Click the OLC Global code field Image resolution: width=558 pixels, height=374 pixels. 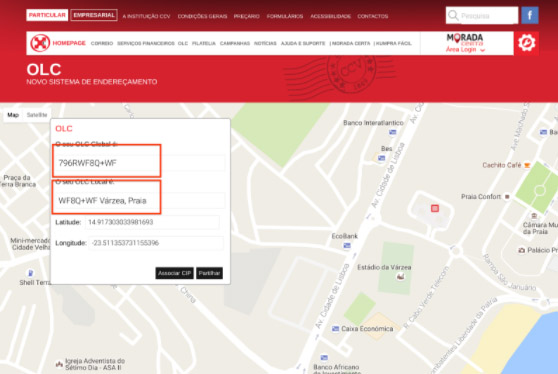coord(140,163)
